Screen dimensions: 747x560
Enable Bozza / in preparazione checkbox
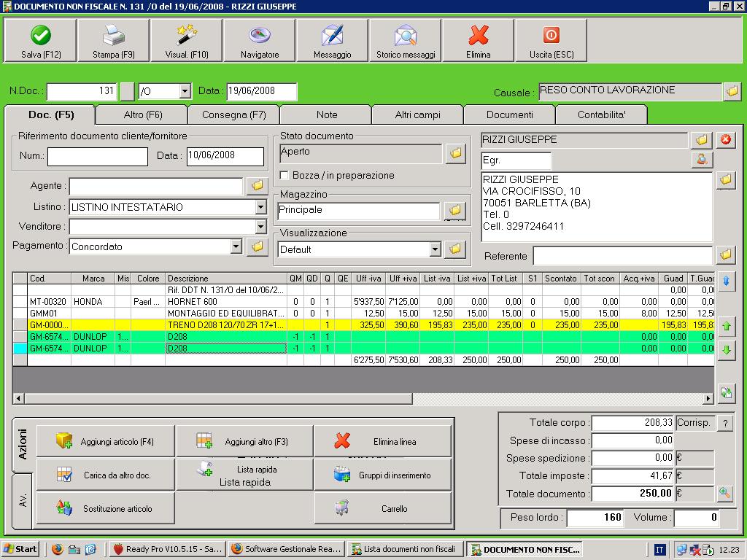285,176
